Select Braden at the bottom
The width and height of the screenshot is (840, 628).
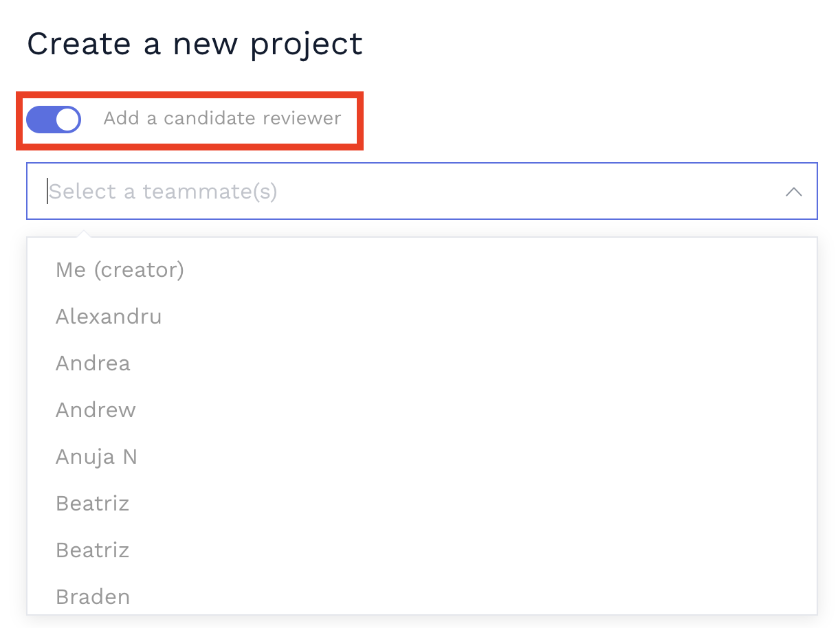tap(92, 596)
